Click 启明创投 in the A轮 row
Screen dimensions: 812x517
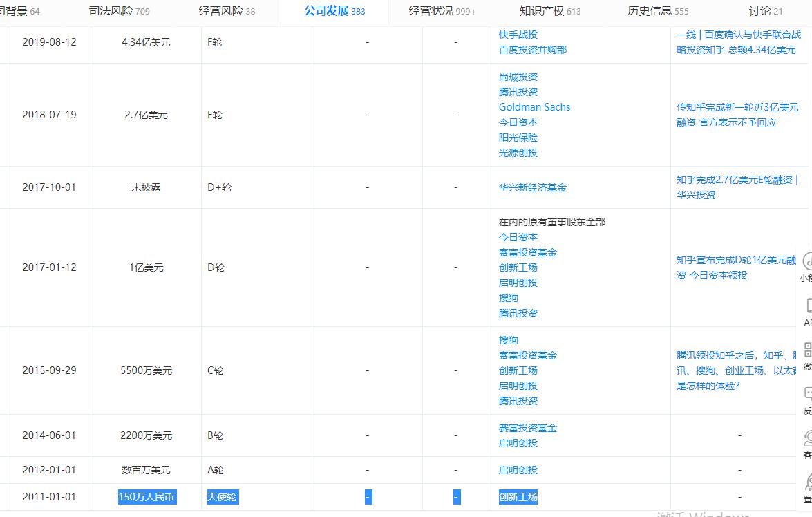coord(518,471)
